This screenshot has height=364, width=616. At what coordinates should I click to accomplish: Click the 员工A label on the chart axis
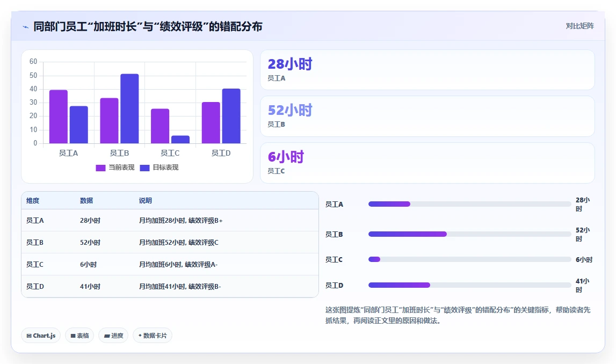coord(68,153)
